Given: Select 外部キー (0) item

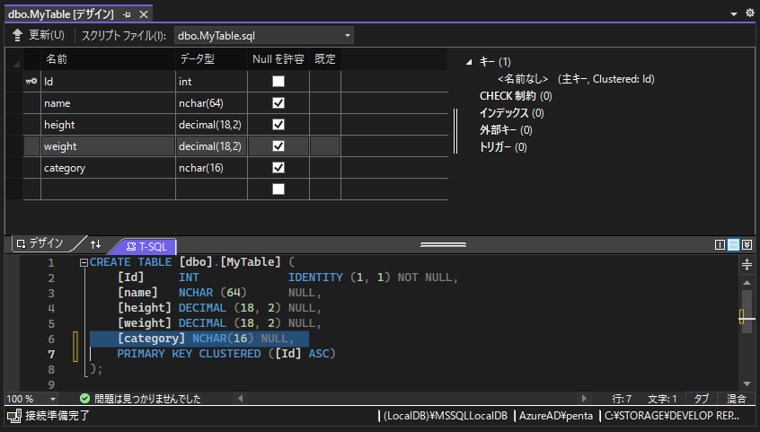Looking at the screenshot, I should [506, 130].
